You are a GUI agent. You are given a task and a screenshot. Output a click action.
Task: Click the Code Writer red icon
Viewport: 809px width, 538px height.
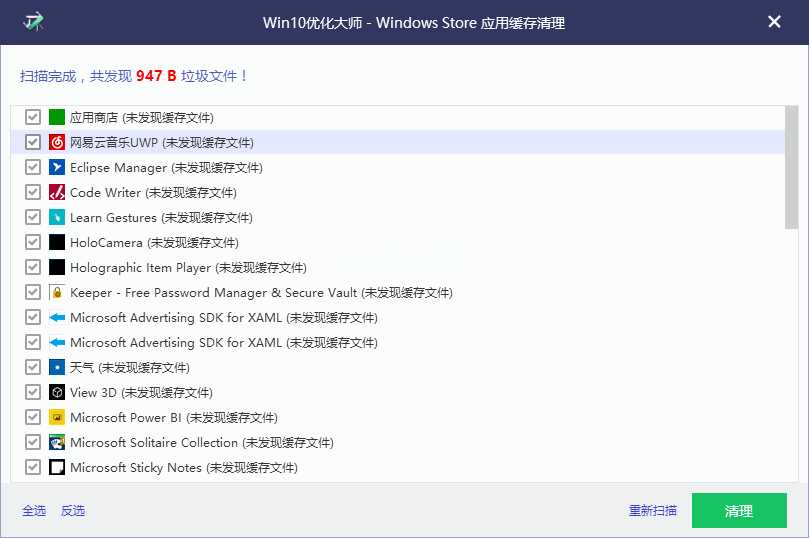pyautogui.click(x=57, y=192)
